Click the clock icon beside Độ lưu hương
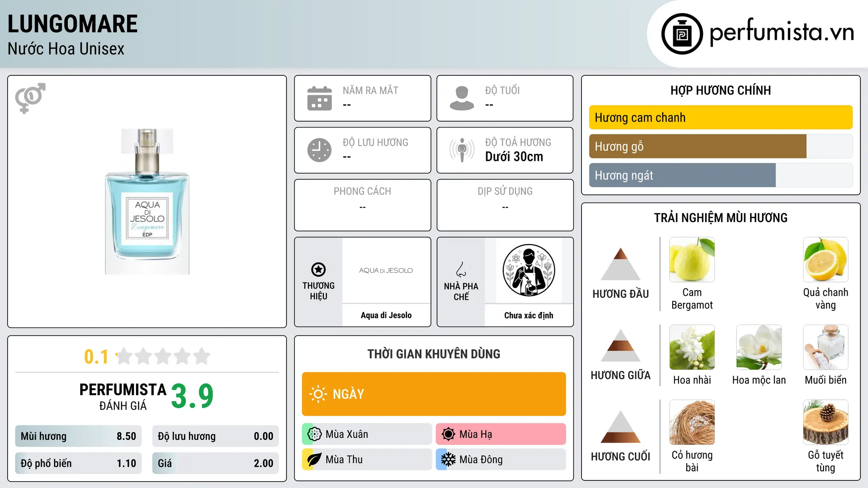 [x=320, y=150]
